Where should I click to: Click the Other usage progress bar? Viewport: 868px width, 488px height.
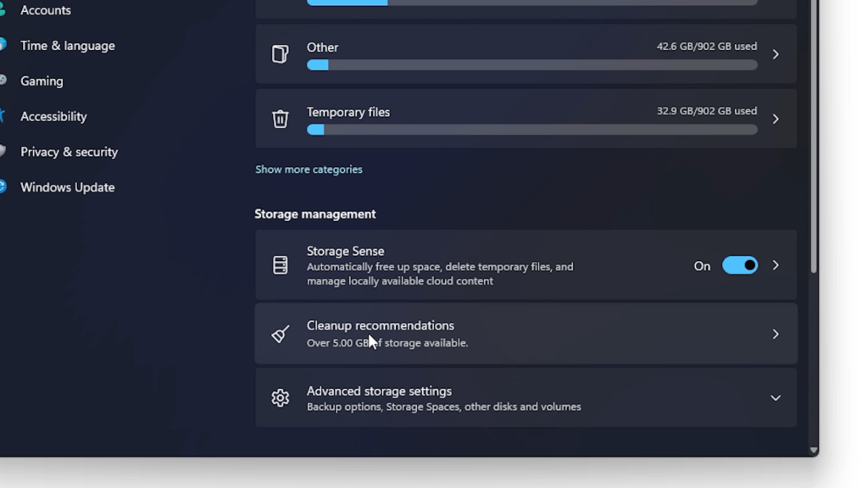click(x=532, y=65)
